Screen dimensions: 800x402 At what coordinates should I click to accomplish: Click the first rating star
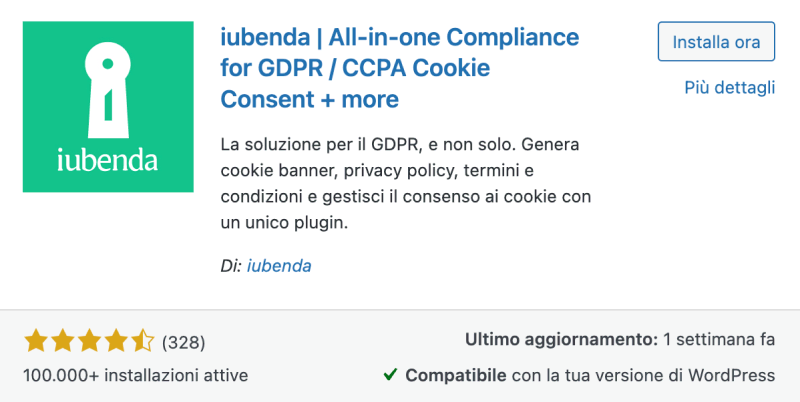click(36, 342)
